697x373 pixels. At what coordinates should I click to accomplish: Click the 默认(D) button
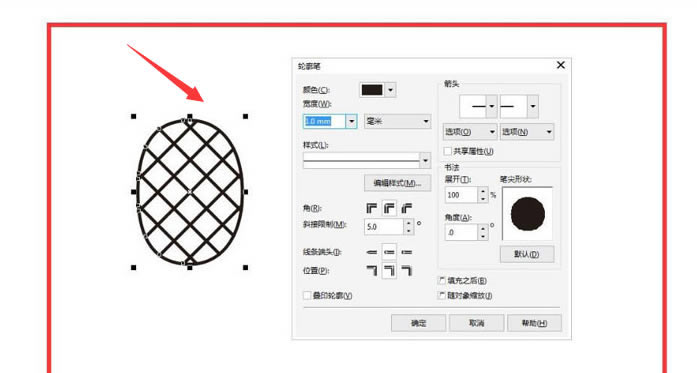point(527,254)
